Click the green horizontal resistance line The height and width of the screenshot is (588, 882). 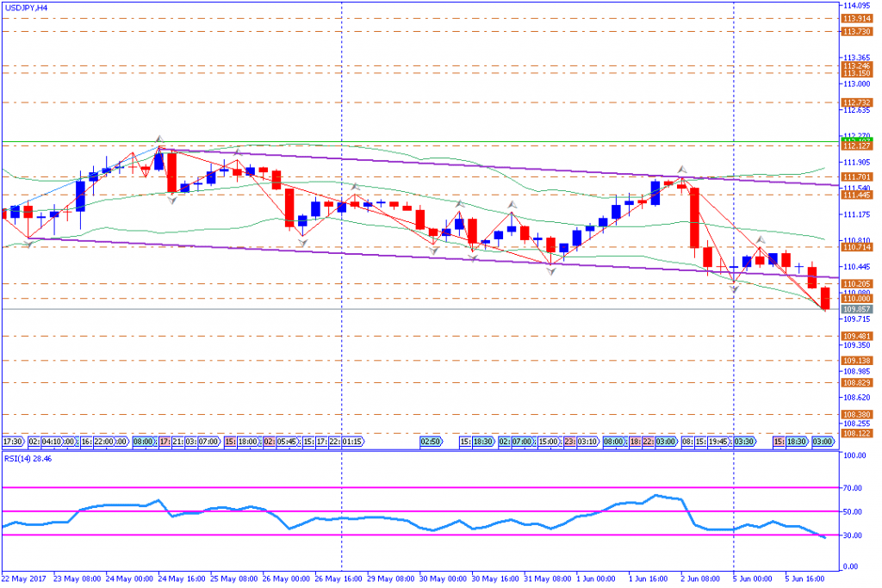(x=431, y=141)
